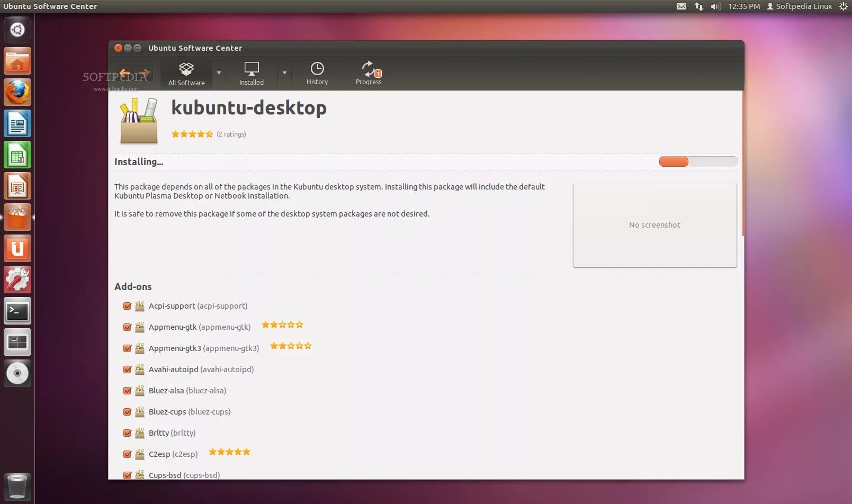Viewport: 852px width, 504px height.
Task: Close the Ubuntu Software Center window
Action: pyautogui.click(x=119, y=48)
